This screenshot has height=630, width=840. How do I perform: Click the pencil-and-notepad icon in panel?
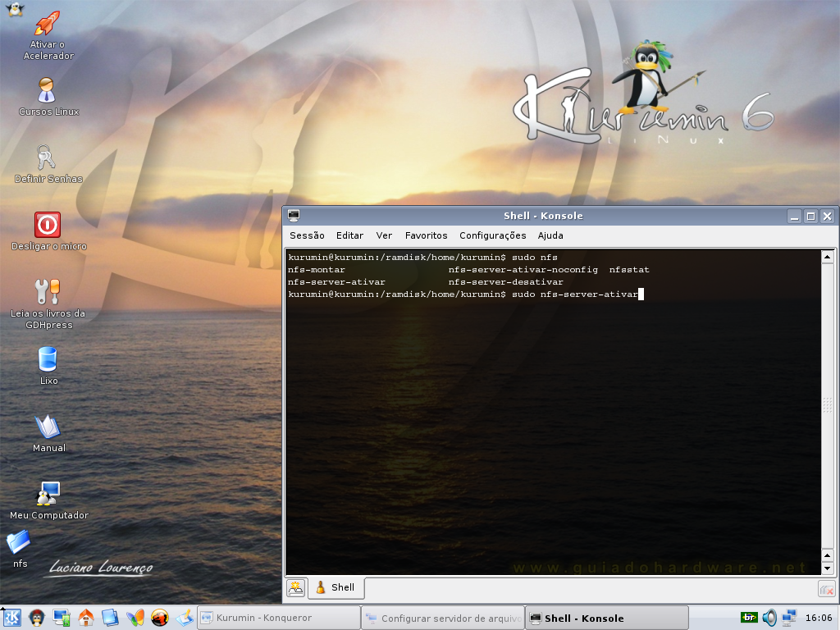185,618
